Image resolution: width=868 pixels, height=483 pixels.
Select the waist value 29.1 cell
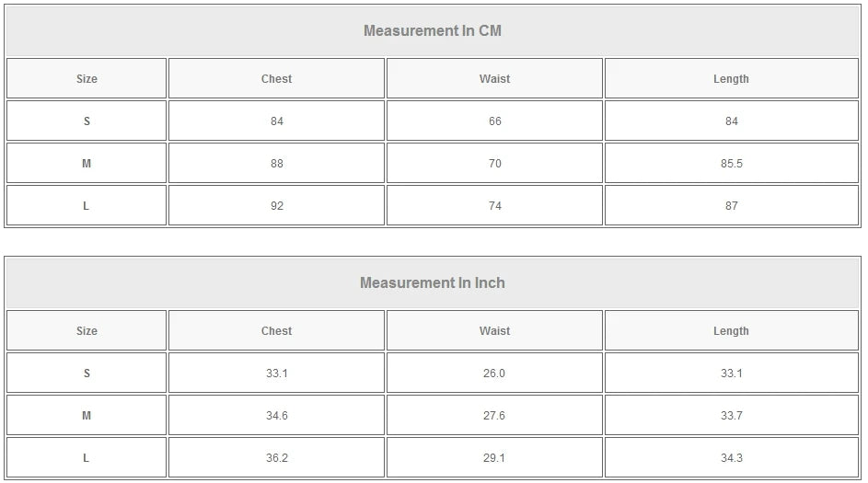[x=494, y=458]
